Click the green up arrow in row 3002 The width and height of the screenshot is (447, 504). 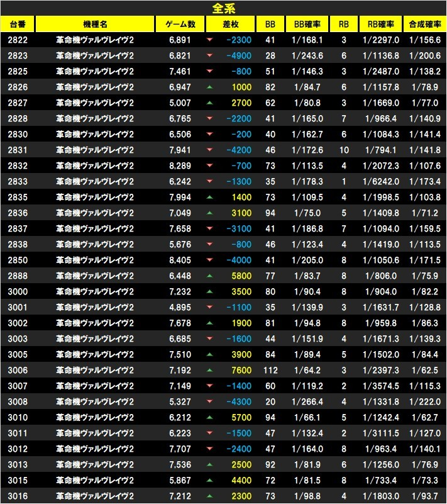click(210, 323)
